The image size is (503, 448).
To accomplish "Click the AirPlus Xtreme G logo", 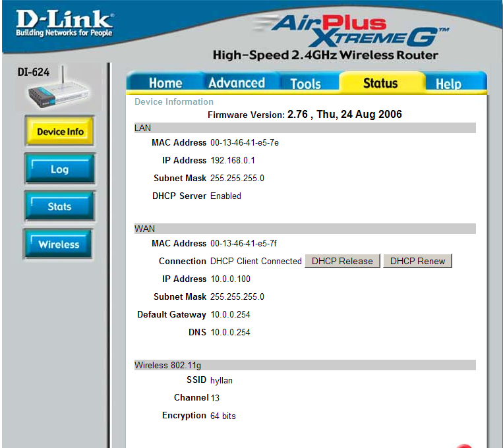I will click(x=351, y=30).
